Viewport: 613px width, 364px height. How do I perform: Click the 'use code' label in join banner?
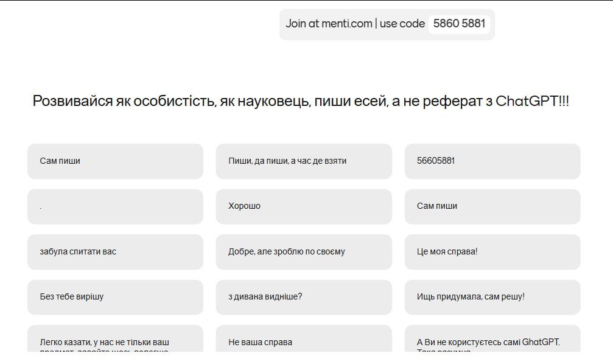(x=402, y=24)
